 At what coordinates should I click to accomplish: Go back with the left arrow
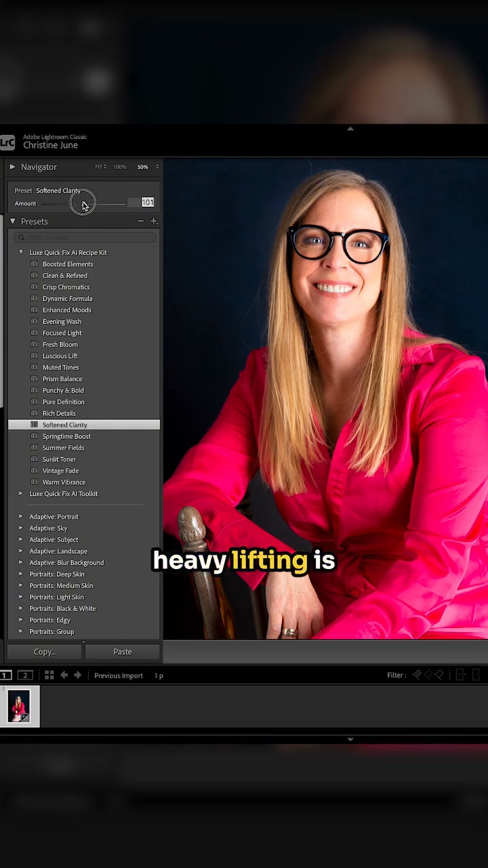pos(64,675)
